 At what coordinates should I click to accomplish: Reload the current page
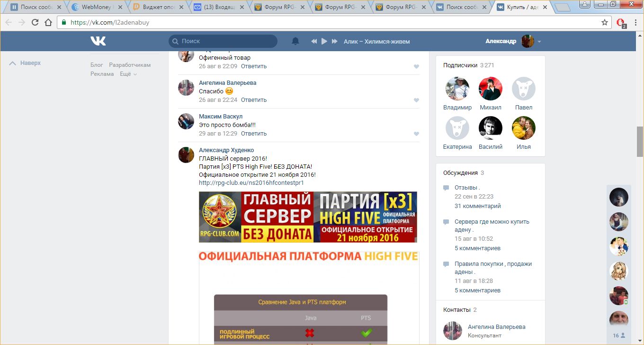[35, 22]
